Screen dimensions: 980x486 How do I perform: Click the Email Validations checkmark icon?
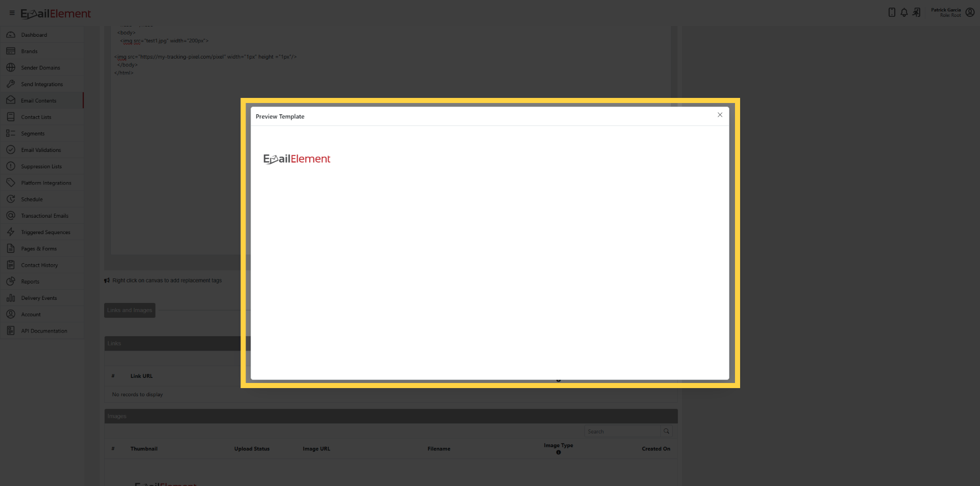[11, 150]
